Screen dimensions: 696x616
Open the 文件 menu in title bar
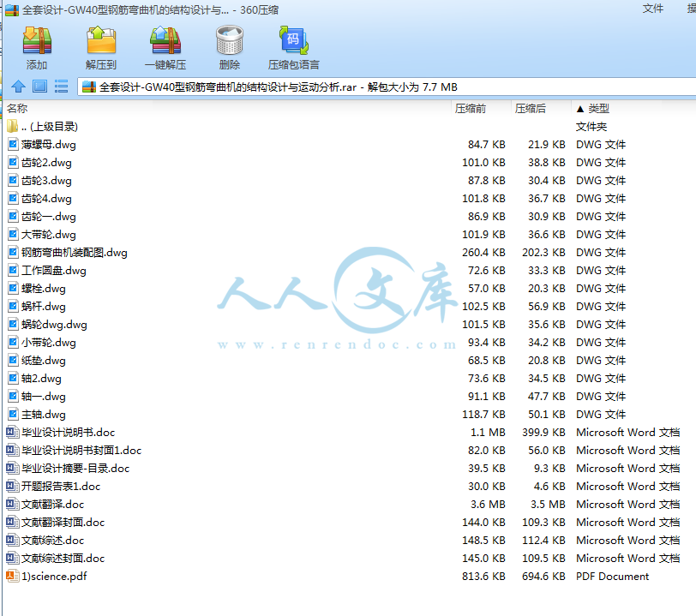pyautogui.click(x=653, y=9)
